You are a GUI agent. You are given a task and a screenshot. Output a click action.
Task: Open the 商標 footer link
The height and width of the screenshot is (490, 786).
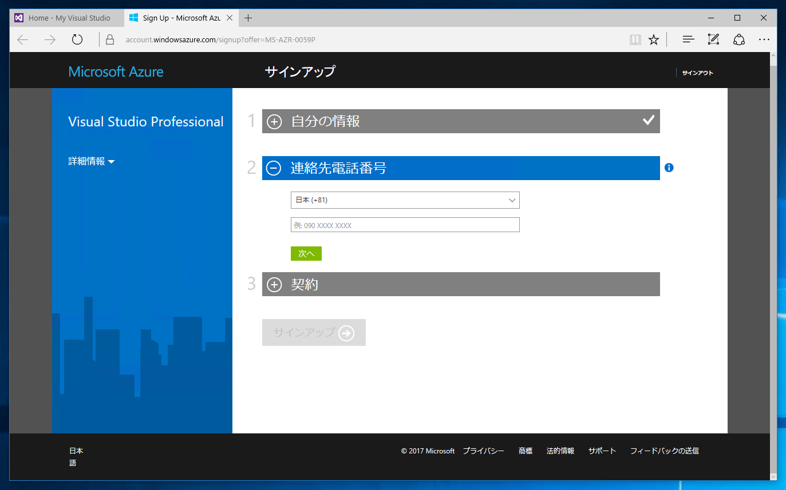[x=525, y=451]
